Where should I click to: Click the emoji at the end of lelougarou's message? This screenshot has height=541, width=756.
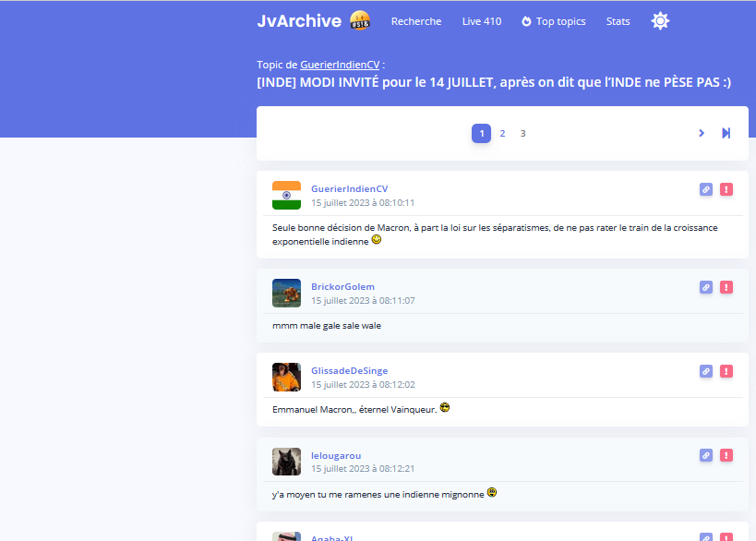[492, 492]
